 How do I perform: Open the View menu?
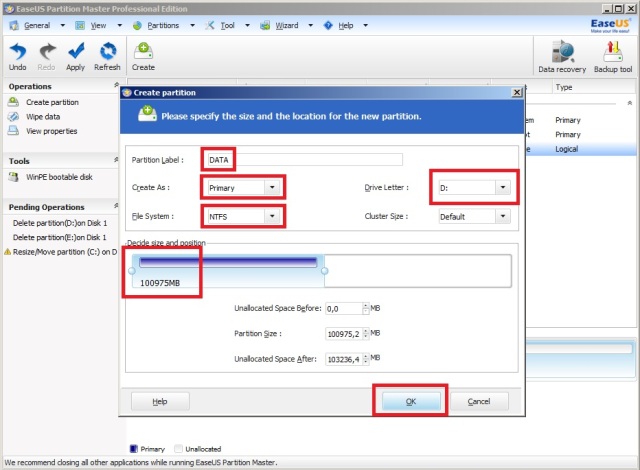[98, 25]
